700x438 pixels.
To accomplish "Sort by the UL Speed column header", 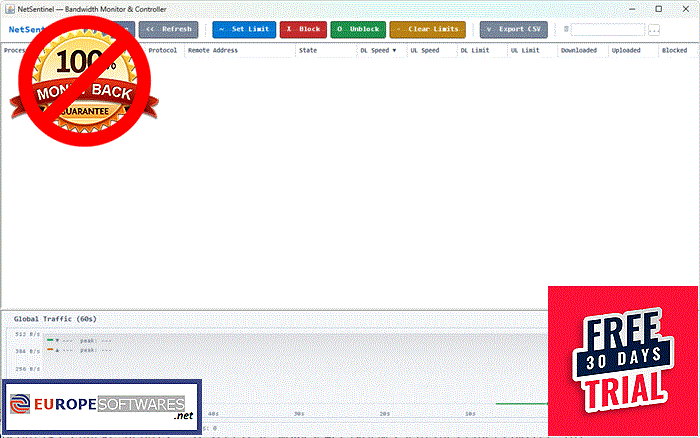I will coord(425,50).
